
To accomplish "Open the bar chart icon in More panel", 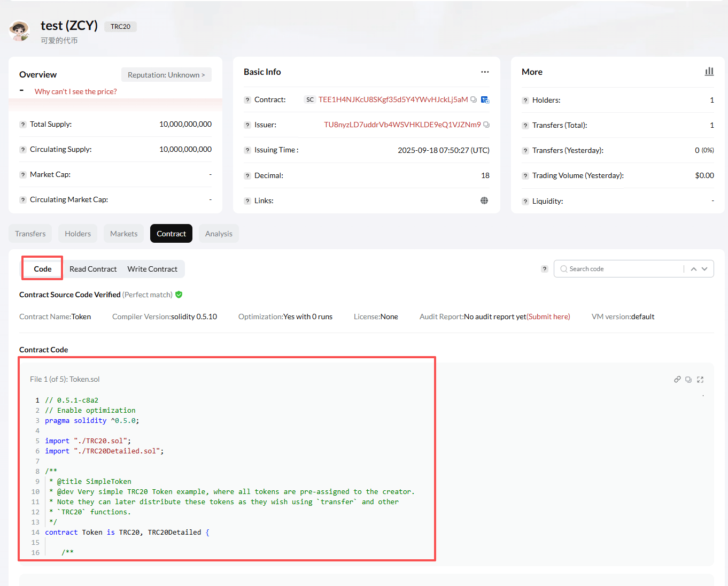I will [x=709, y=72].
